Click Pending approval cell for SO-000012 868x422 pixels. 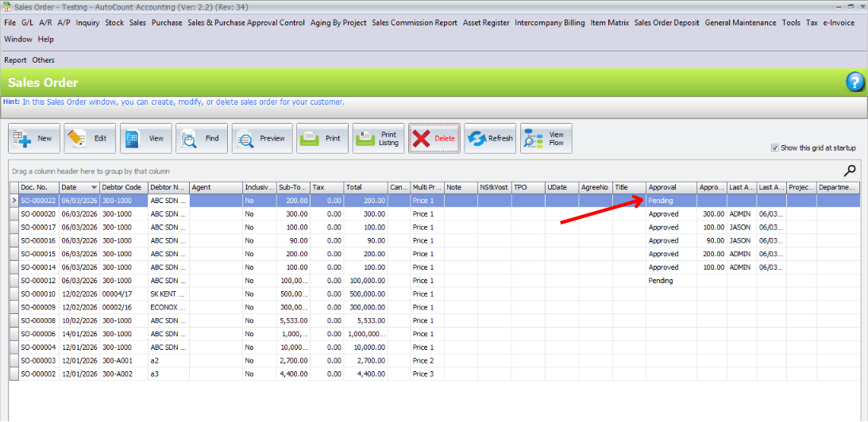click(661, 281)
